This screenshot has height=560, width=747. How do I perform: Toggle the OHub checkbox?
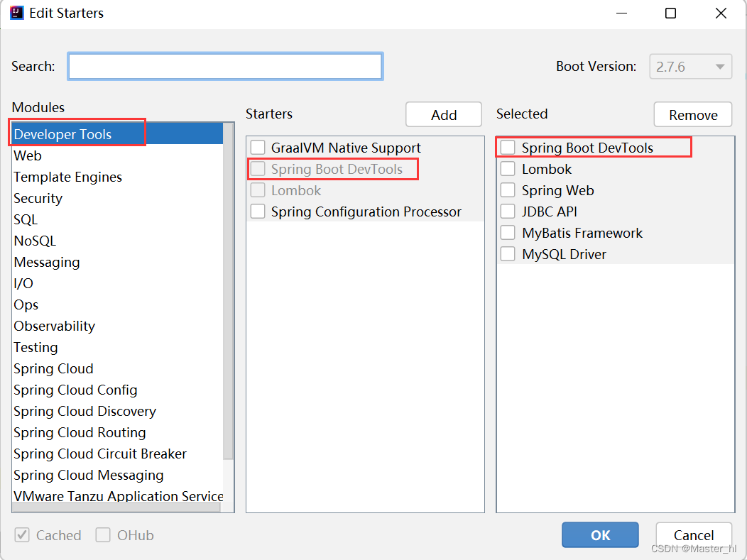tap(103, 535)
